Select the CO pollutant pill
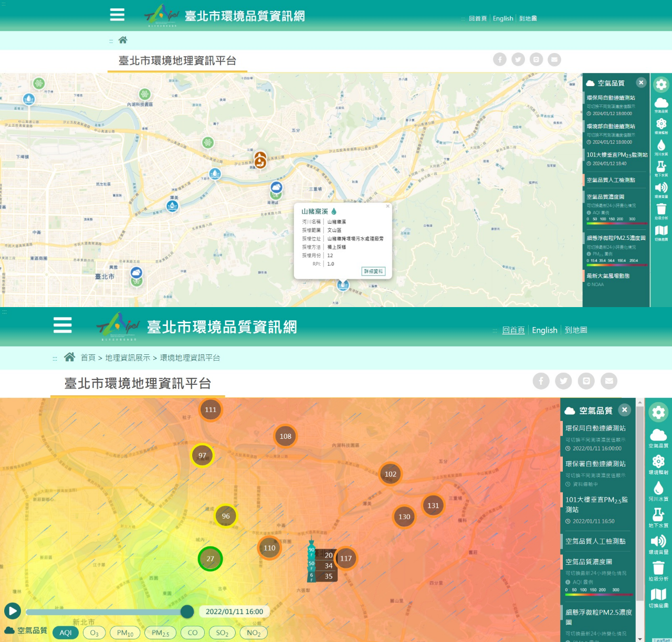The image size is (672, 642). (x=193, y=633)
